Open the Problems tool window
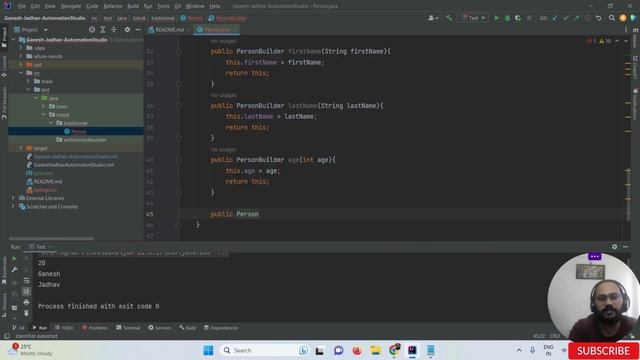Image resolution: width=640 pixels, height=360 pixels. (95, 328)
